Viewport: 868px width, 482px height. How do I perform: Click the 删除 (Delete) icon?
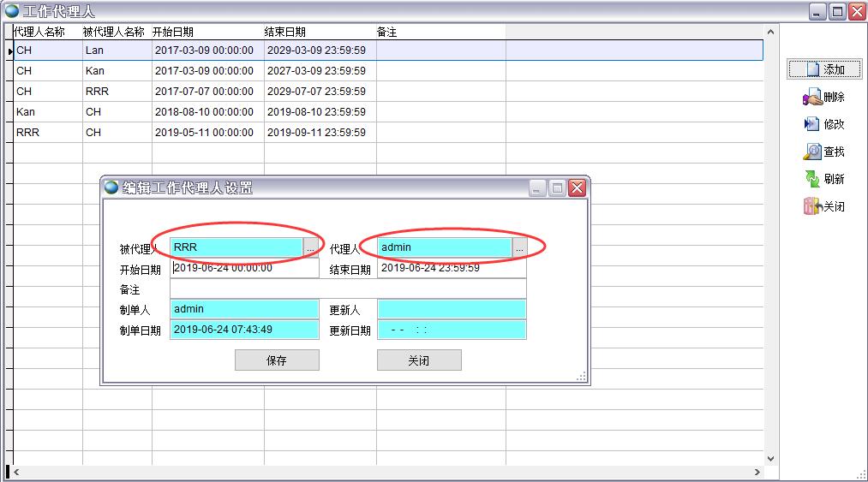coord(823,97)
